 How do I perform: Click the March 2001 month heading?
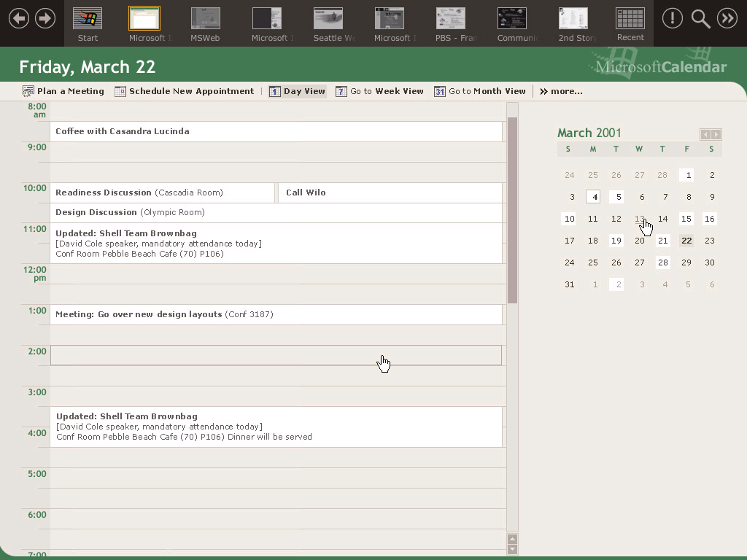pos(589,133)
